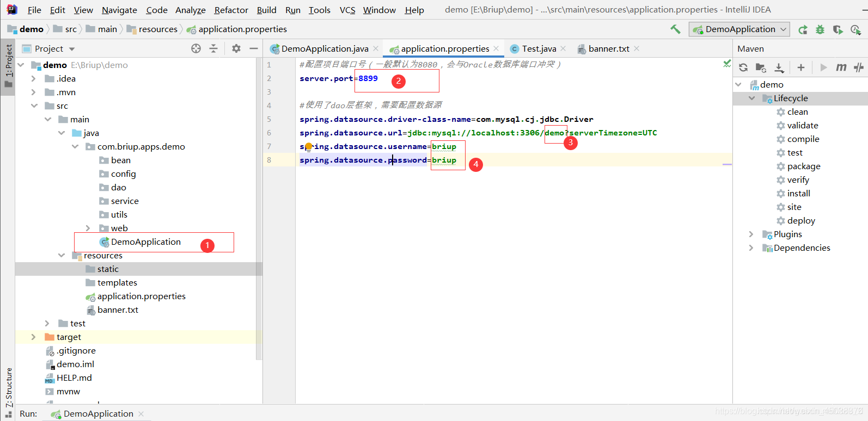Select HELP.md in project tree
868x421 pixels.
[74, 377]
